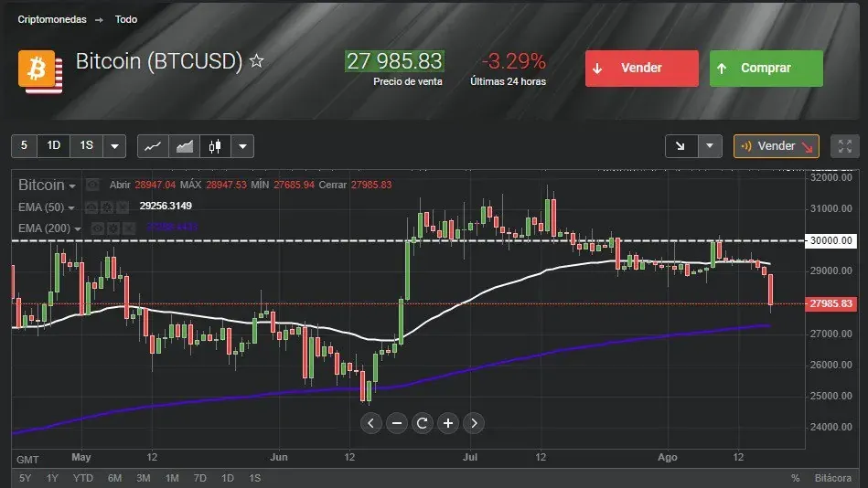Toggle Bitcoin series visibility eye
The width and height of the screenshot is (868, 488).
click(92, 185)
